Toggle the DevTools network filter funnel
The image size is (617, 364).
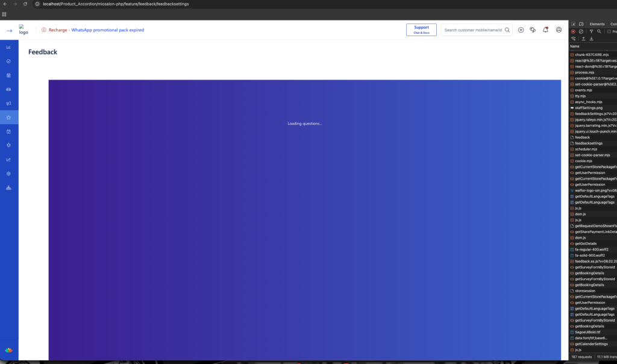point(592,31)
